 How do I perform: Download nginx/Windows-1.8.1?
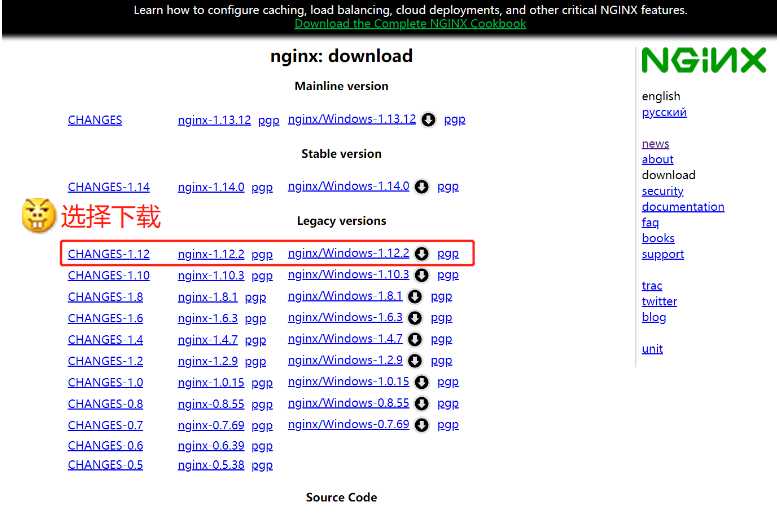click(345, 297)
